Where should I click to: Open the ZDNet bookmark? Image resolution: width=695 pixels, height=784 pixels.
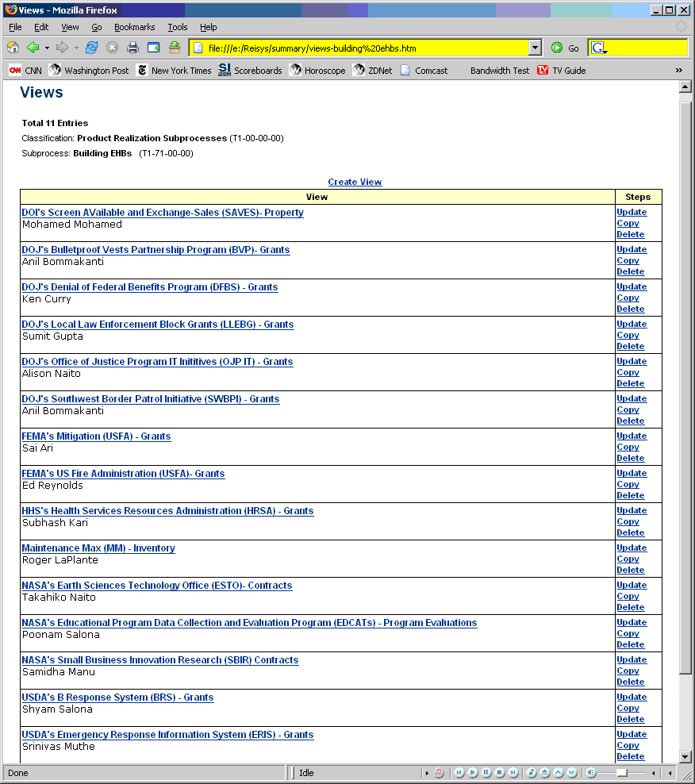373,71
